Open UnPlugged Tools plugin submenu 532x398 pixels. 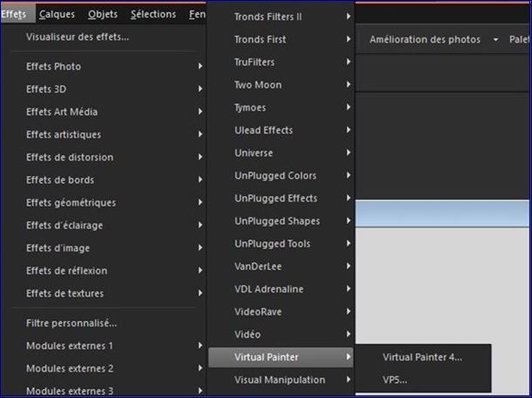tap(281, 244)
